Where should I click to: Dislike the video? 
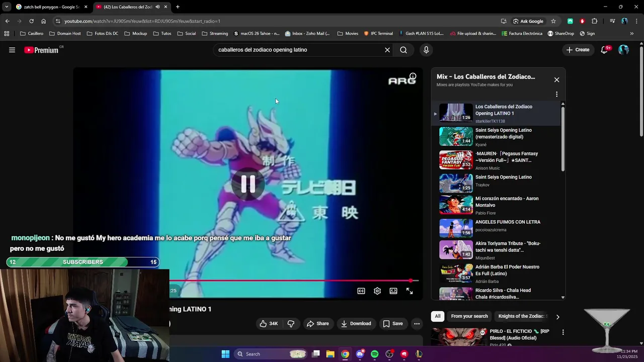tap(291, 324)
